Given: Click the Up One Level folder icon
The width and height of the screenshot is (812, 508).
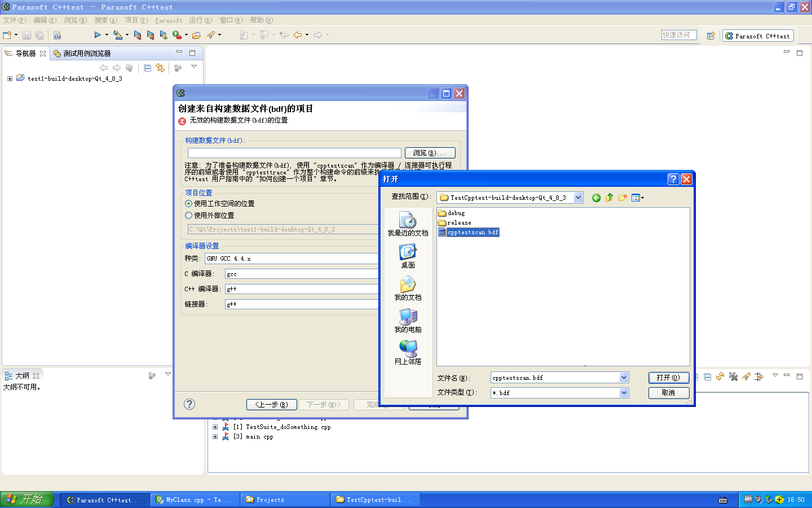Looking at the screenshot, I should click(x=609, y=198).
